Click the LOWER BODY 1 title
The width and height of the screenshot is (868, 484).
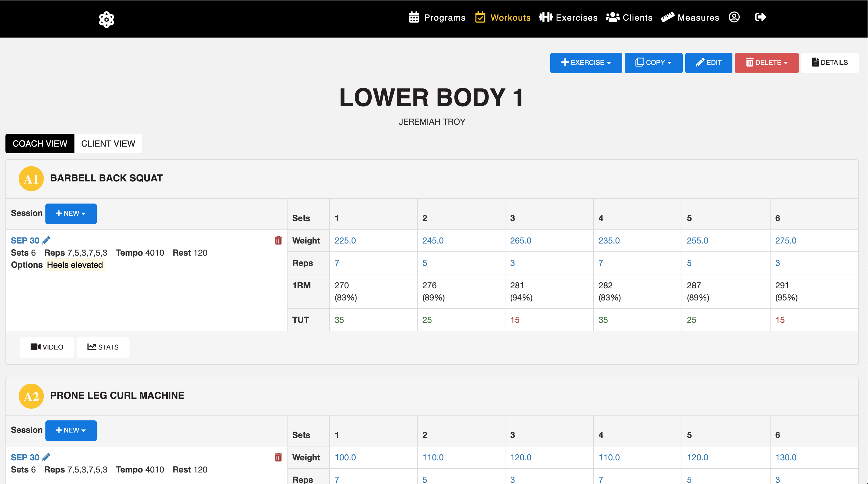(x=432, y=98)
